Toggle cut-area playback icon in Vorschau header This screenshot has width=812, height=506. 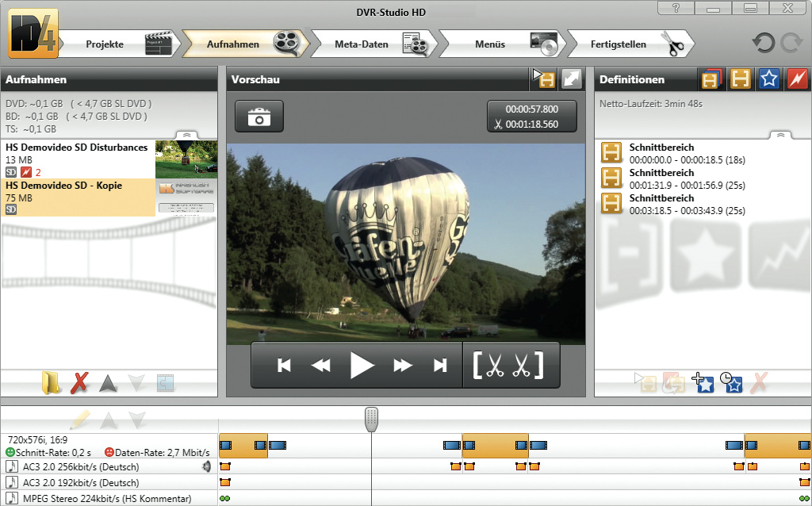(x=543, y=79)
